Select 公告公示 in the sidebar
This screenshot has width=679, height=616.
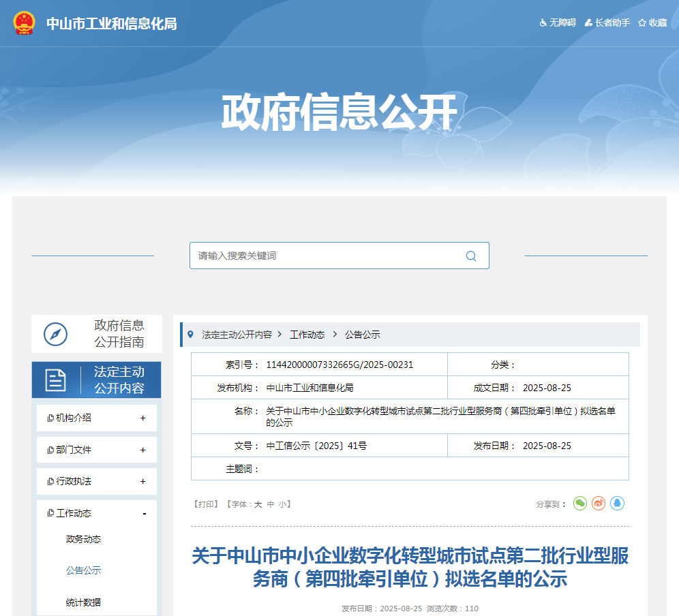tap(83, 571)
